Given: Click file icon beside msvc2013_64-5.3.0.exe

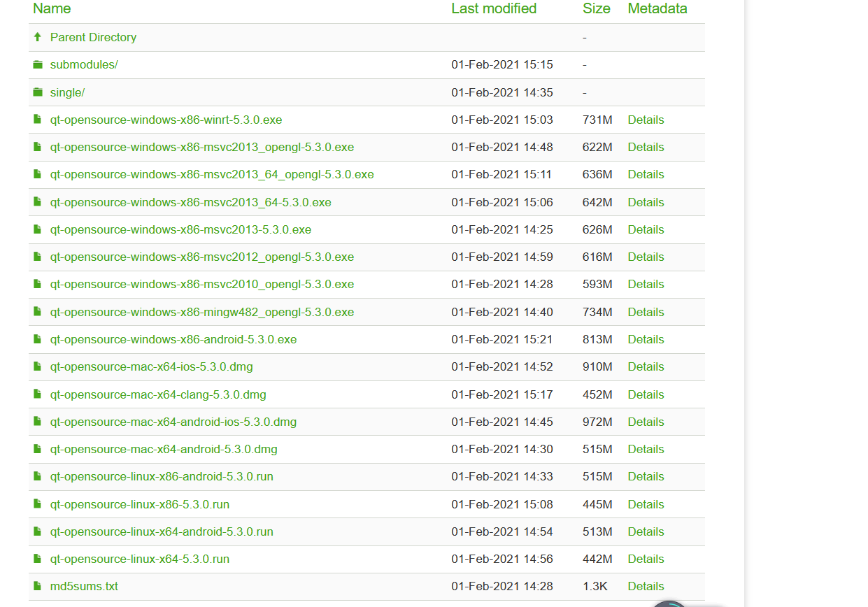Looking at the screenshot, I should (x=38, y=202).
